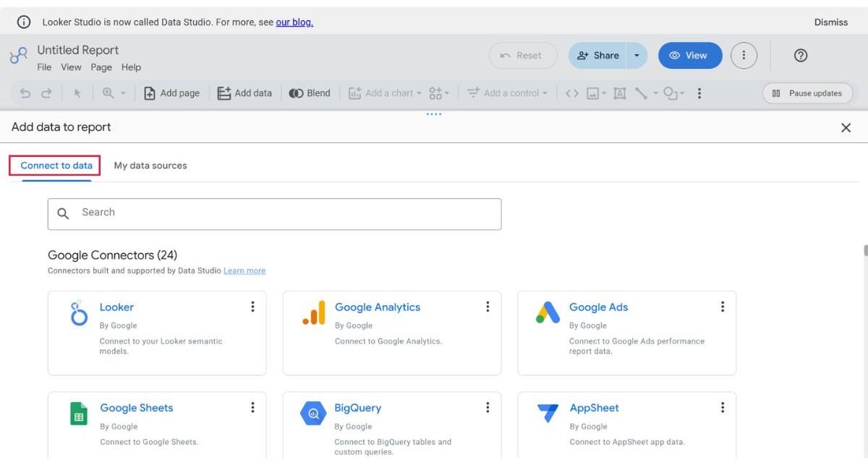Image resolution: width=868 pixels, height=470 pixels.
Task: Click the blue View button
Action: click(690, 56)
